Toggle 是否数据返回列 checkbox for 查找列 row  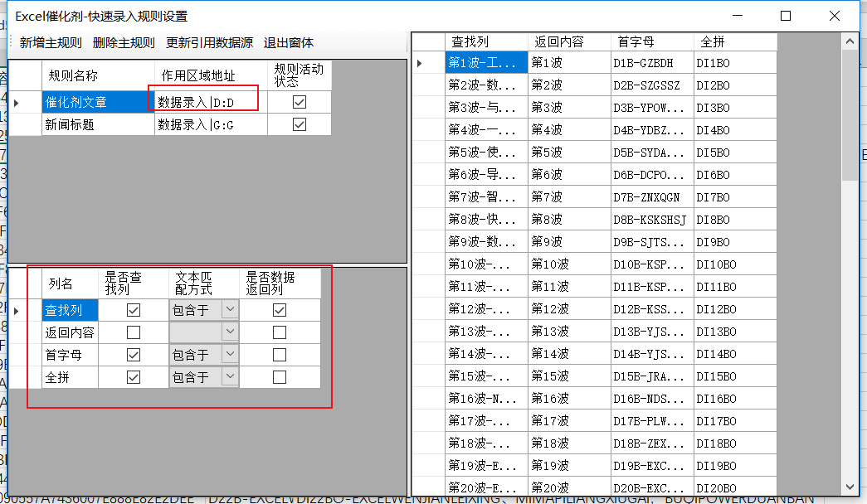point(280,310)
